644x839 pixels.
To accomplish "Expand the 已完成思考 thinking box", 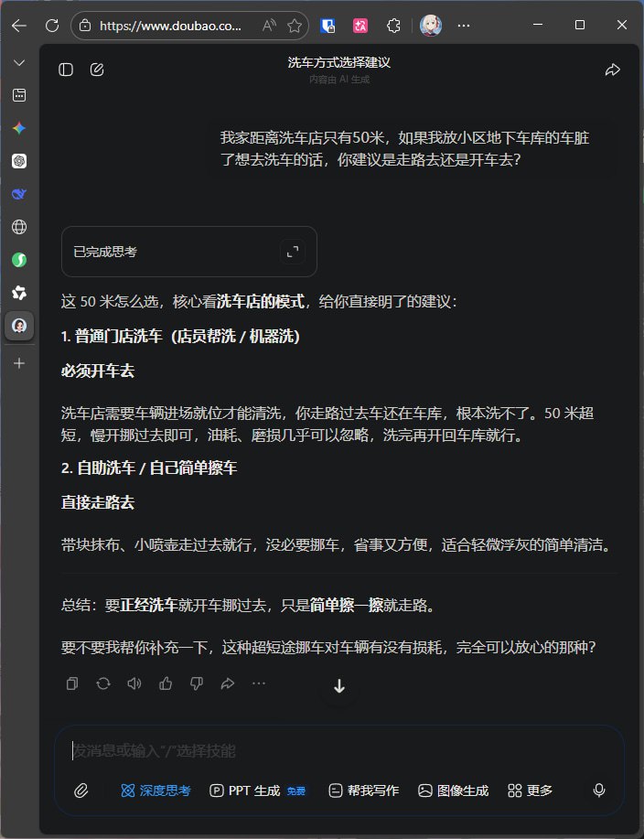I will tap(293, 252).
